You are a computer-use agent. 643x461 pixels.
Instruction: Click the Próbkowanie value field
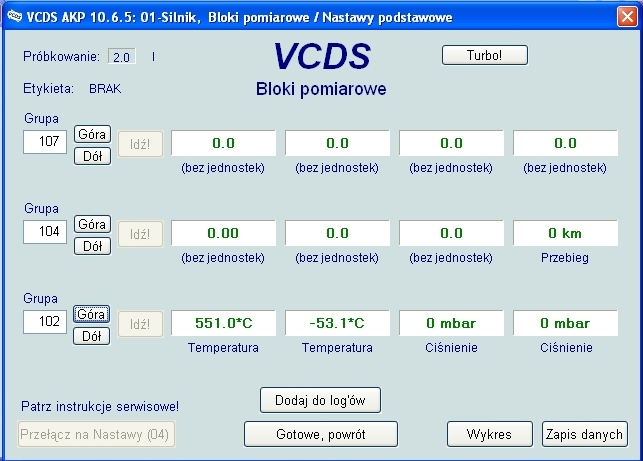123,57
